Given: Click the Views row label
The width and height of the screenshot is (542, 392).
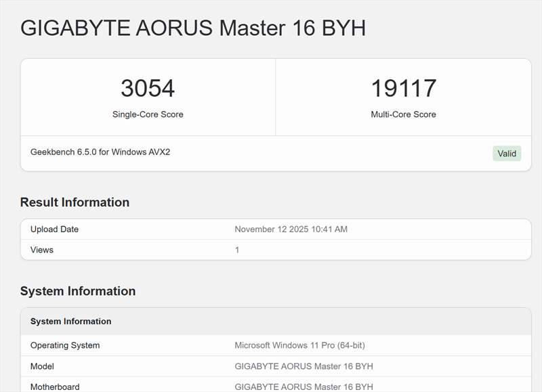Looking at the screenshot, I should (42, 250).
